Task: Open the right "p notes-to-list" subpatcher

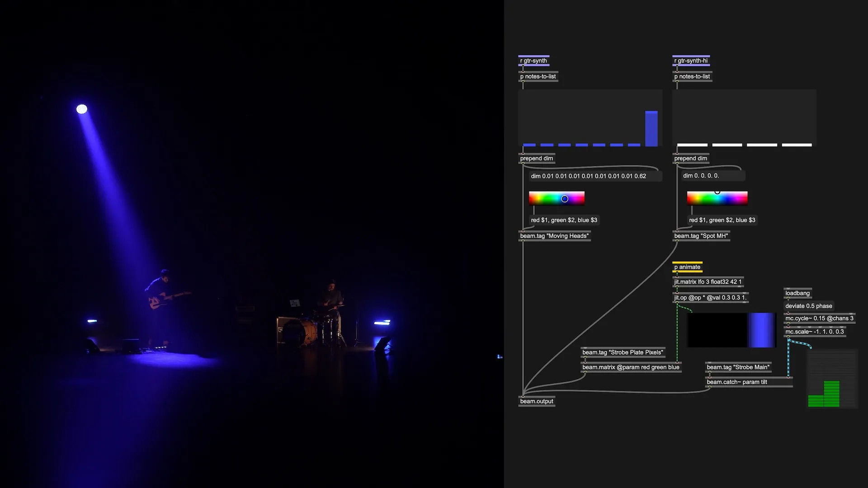Action: (x=692, y=76)
